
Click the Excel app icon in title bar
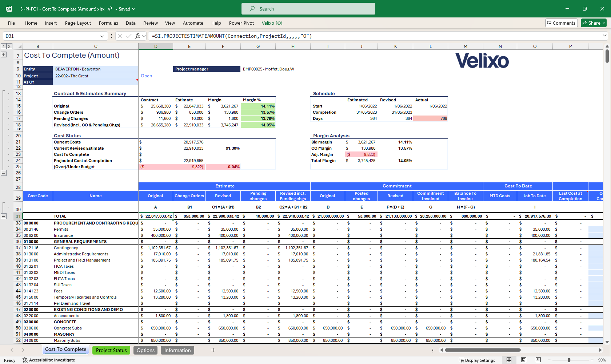pyautogui.click(x=9, y=9)
